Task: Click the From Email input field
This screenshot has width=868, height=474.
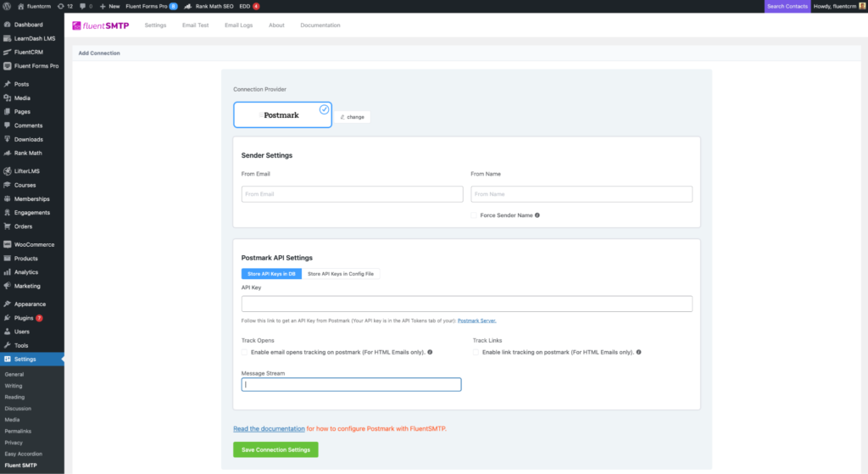Action: point(352,194)
